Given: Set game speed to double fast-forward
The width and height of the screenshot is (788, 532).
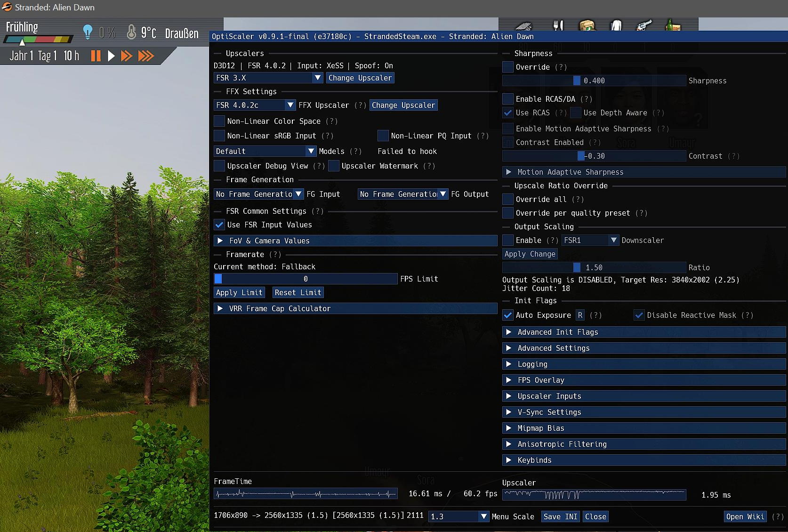Looking at the screenshot, I should click(x=127, y=56).
